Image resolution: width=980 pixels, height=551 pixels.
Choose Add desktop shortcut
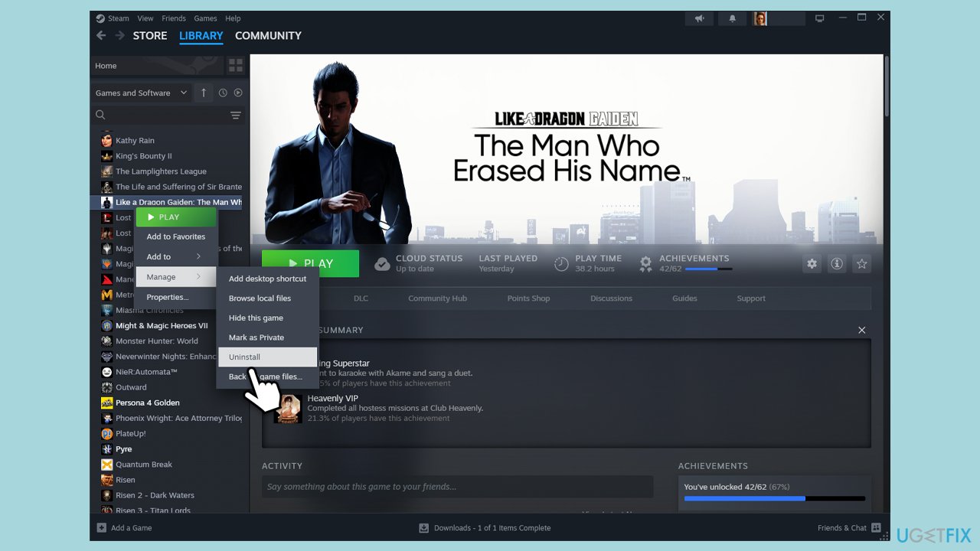click(267, 279)
